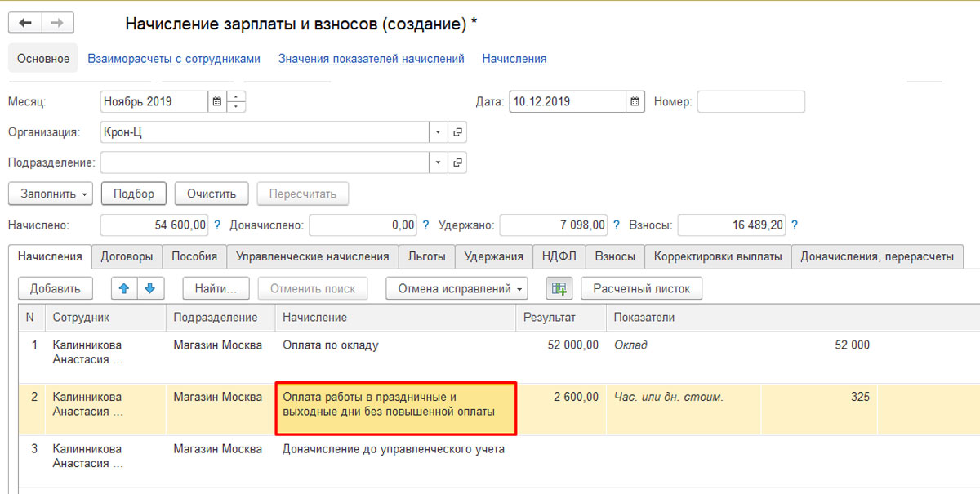This screenshot has width=980, height=494.
Task: Open calendar picker for date field
Action: tap(635, 102)
